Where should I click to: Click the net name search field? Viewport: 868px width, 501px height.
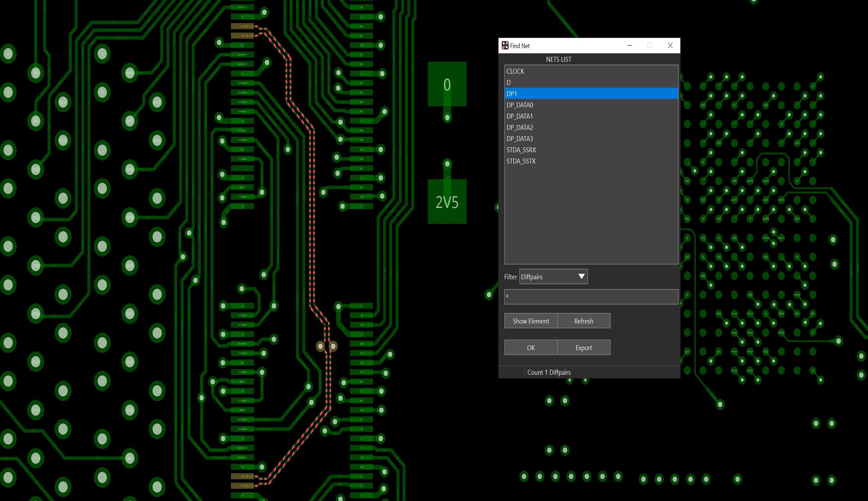tap(591, 297)
